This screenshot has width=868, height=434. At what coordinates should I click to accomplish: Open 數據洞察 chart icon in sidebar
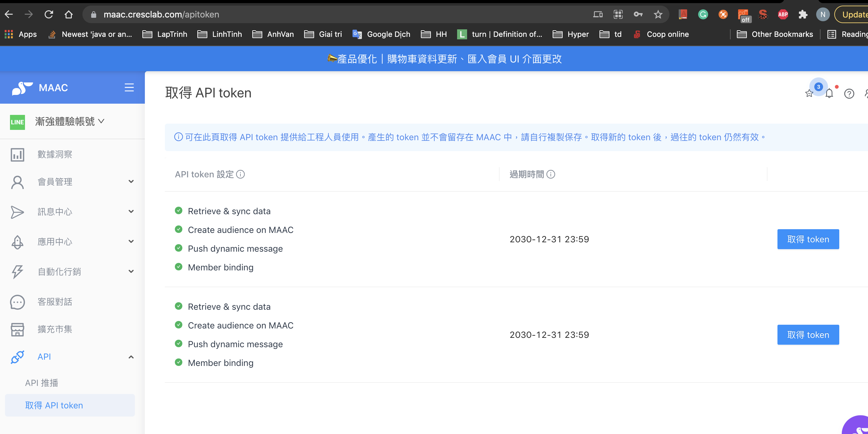click(17, 155)
